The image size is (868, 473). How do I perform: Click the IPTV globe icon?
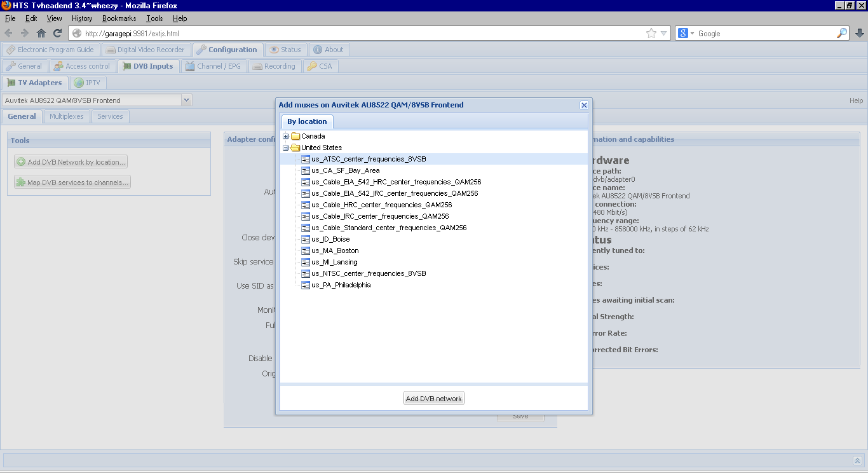point(79,83)
